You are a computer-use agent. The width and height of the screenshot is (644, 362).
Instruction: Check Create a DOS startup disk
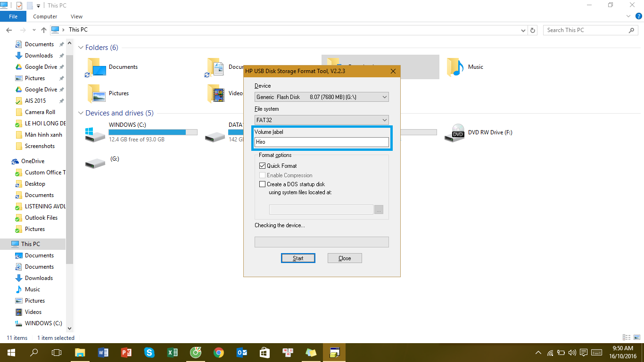[263, 184]
